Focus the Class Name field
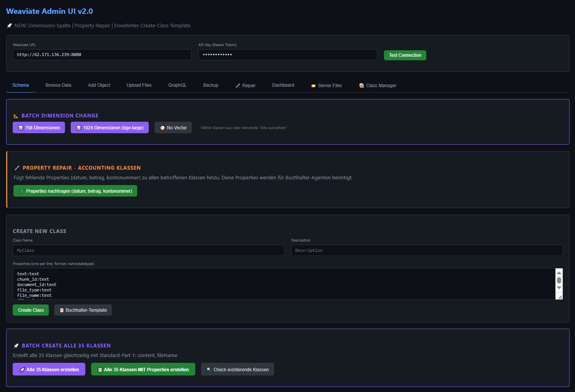This screenshot has height=392, width=575. 149,250
